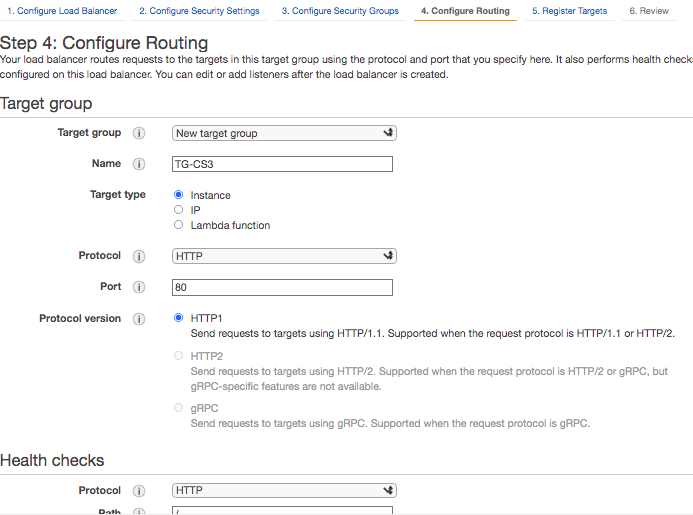Expand the target group Protocol dropdown

click(284, 256)
